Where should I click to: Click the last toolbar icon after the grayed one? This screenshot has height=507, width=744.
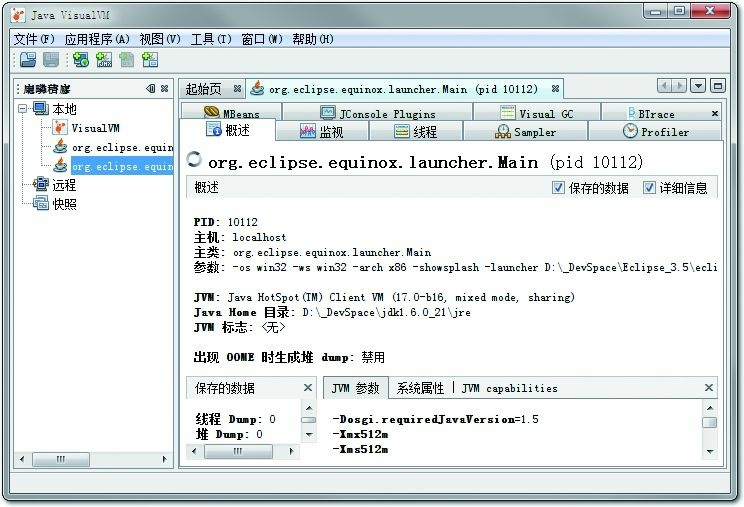(150, 59)
